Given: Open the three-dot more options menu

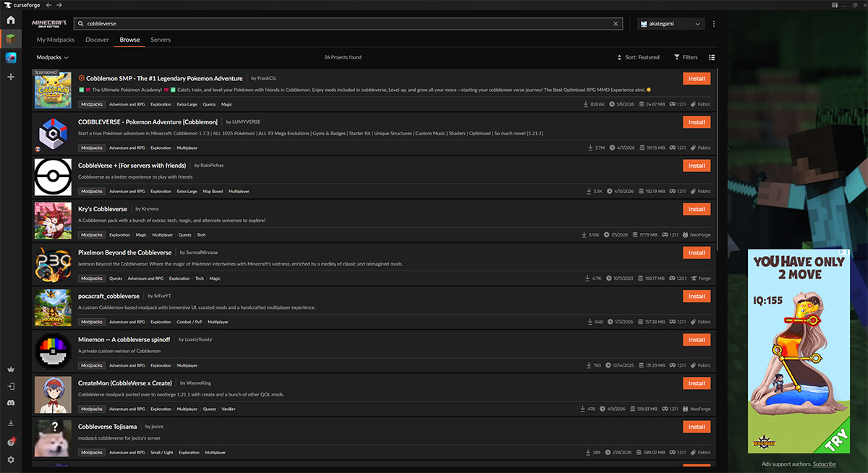Looking at the screenshot, I should tap(714, 24).
